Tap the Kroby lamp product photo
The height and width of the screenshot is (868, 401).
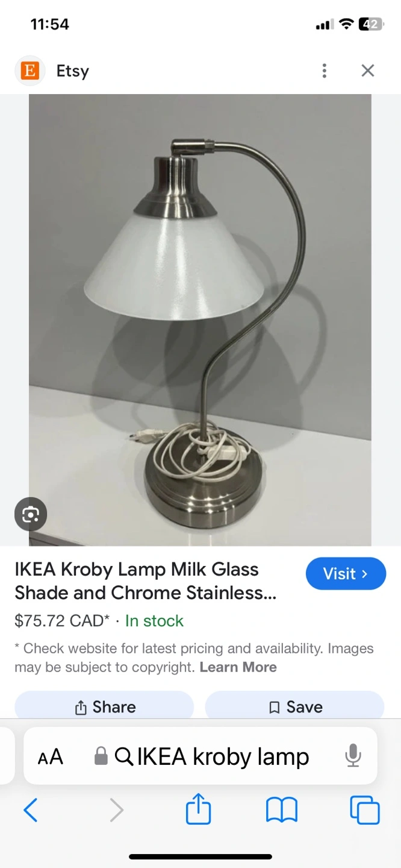(200, 320)
